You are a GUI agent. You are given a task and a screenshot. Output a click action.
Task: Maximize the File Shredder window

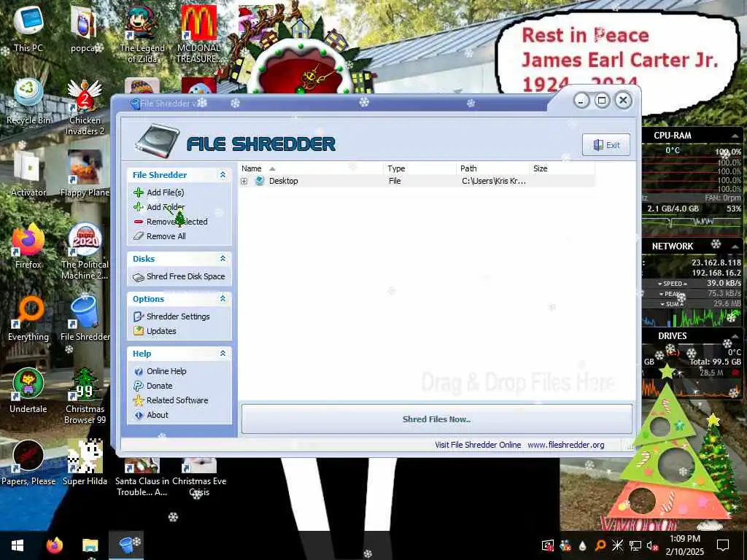pos(602,101)
